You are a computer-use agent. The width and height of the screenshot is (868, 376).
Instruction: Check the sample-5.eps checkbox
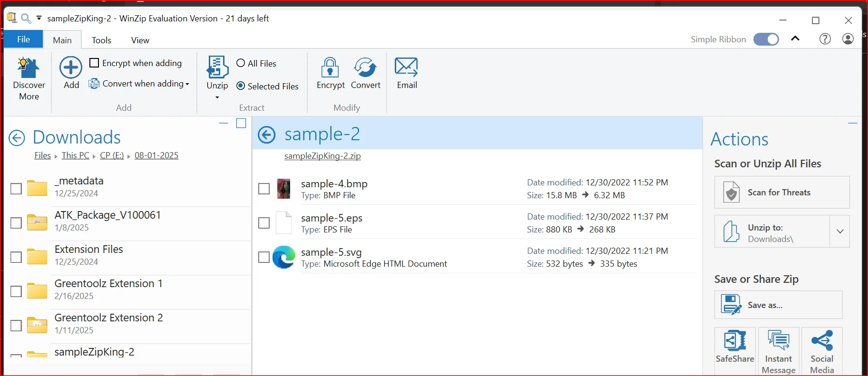click(264, 223)
